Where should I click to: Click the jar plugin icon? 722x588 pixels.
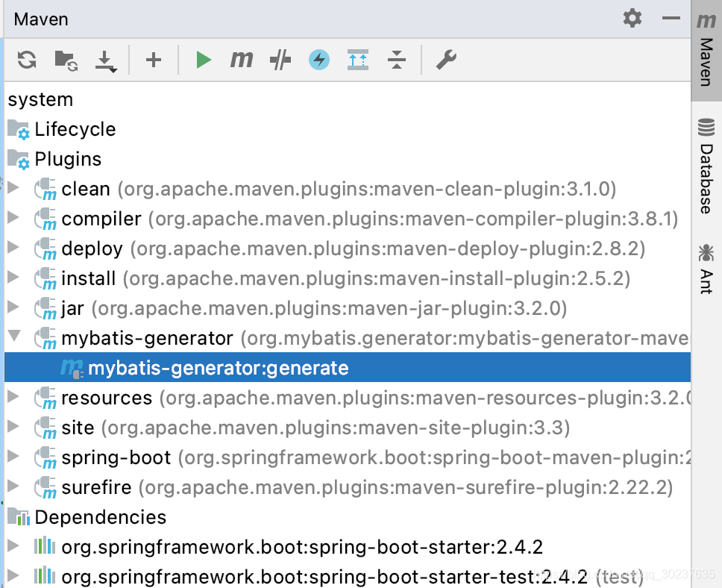pyautogui.click(x=45, y=309)
